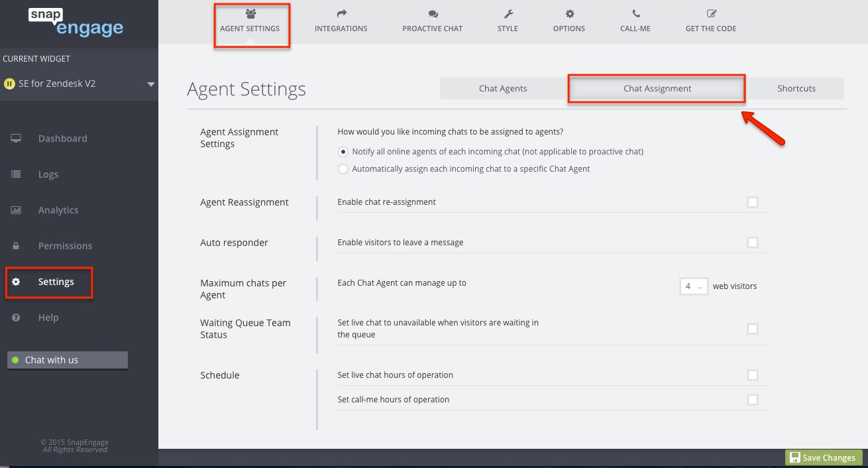Enable visitors to leave a message
Viewport: 868px width, 468px height.
[753, 243]
